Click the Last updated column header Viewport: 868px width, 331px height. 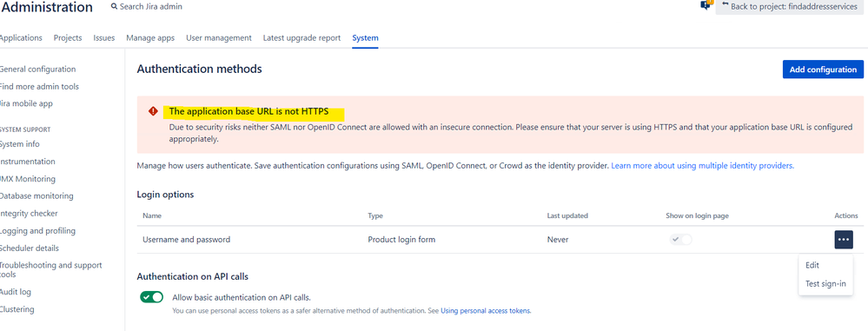pos(567,215)
